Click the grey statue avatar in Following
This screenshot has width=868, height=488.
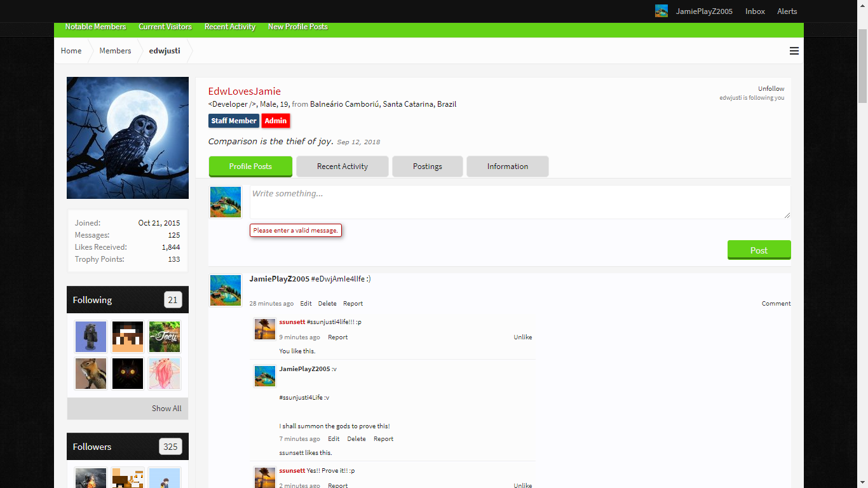pos(91,337)
